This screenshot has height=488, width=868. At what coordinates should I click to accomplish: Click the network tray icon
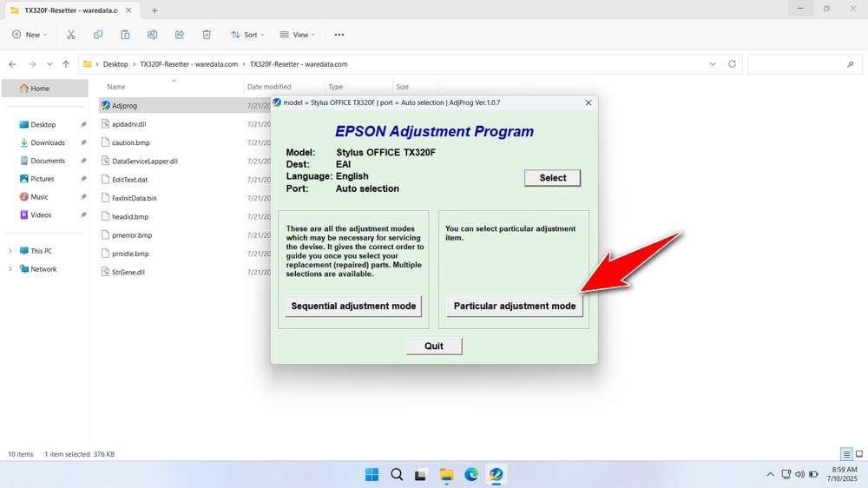tap(786, 474)
